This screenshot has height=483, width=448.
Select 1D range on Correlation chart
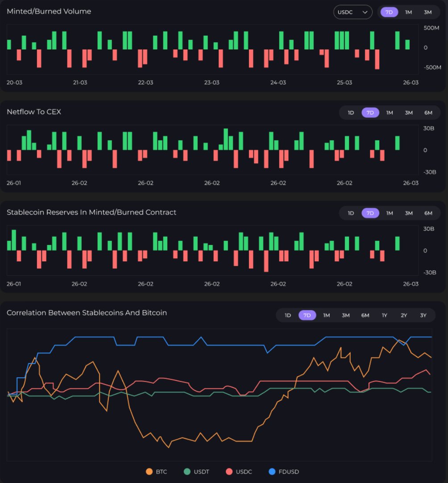pyautogui.click(x=288, y=315)
